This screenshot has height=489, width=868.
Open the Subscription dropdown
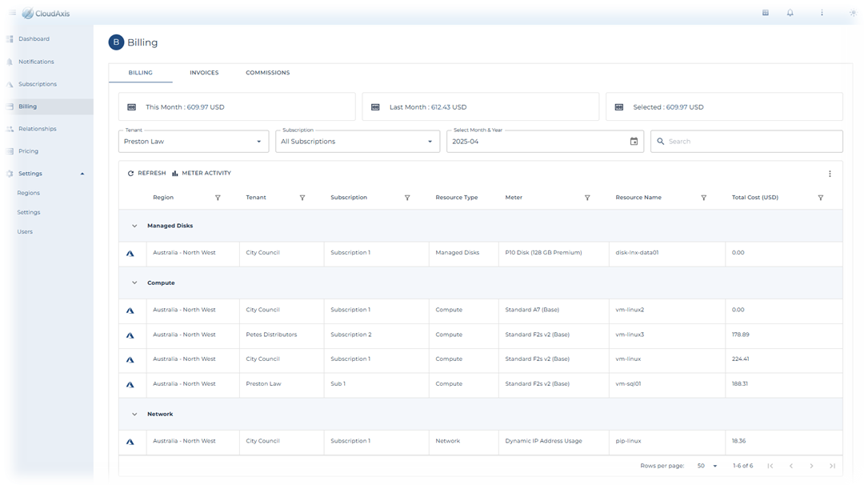tap(358, 141)
